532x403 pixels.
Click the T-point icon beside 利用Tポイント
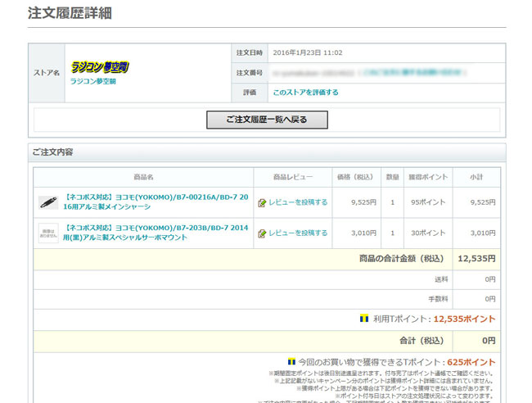pyautogui.click(x=364, y=319)
